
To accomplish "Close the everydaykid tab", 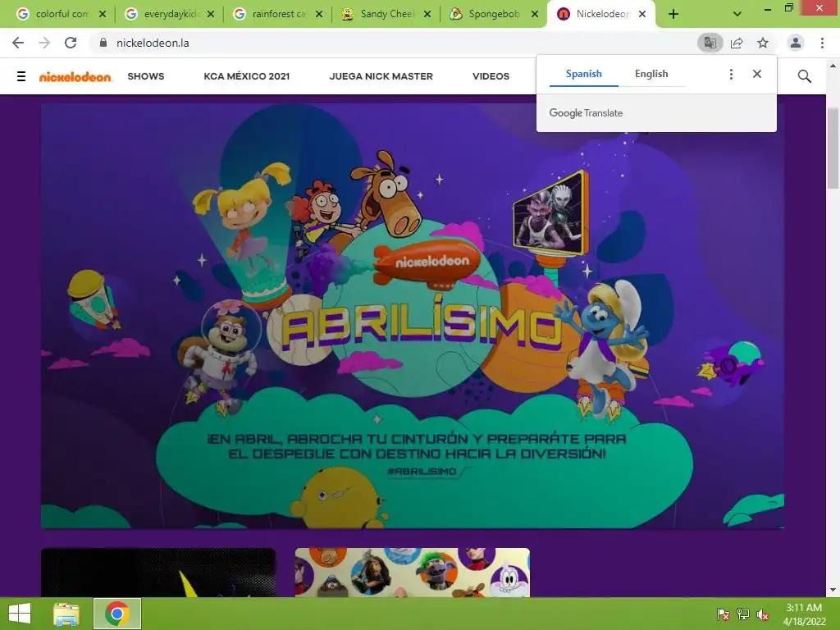I will click(x=211, y=15).
